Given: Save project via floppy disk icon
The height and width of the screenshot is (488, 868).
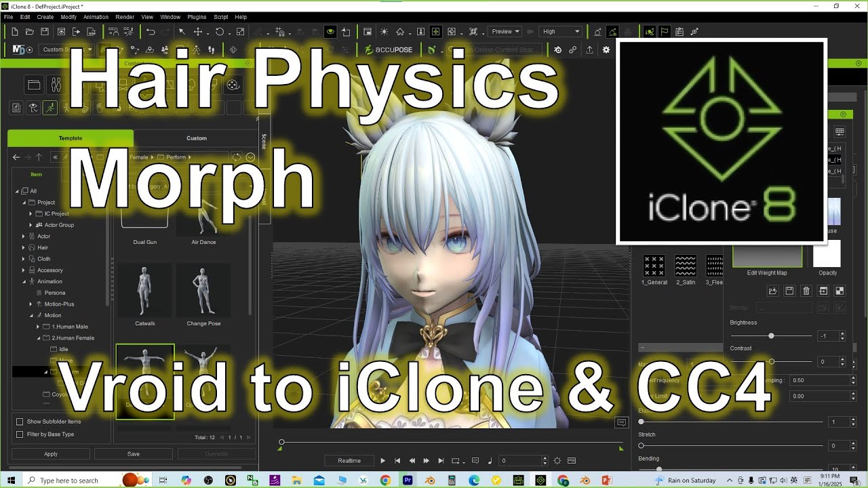Looking at the screenshot, I should coord(45,31).
